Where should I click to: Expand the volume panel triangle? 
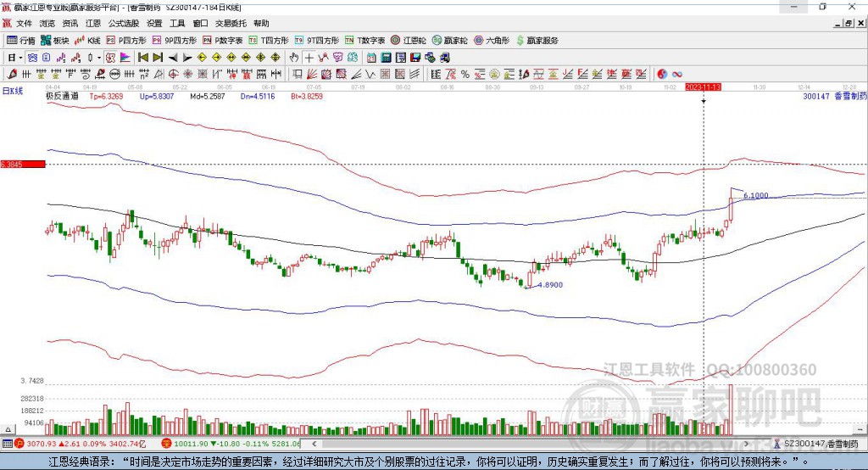point(8,429)
